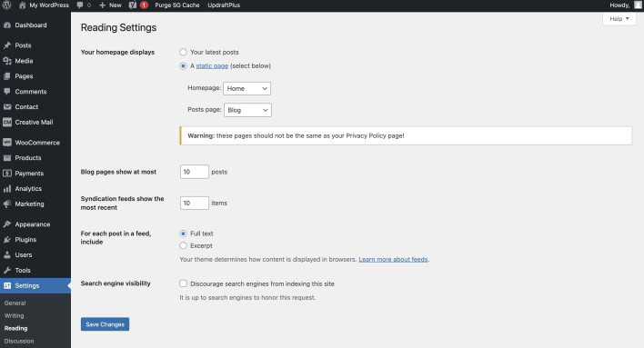Click the Tools wrench icon in sidebar
The height and width of the screenshot is (348, 644).
(x=7, y=270)
